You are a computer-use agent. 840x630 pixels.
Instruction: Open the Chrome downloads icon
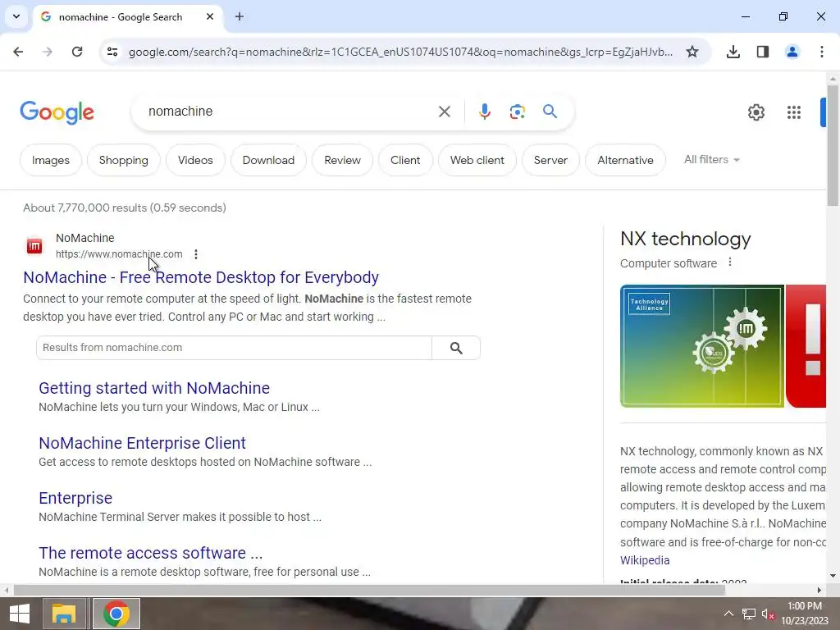pos(733,52)
